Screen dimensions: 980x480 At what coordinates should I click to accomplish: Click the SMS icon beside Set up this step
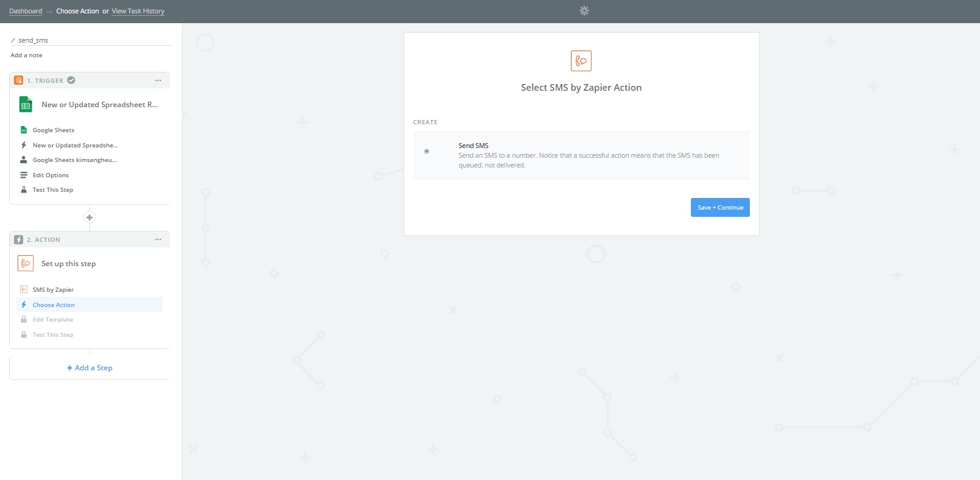click(x=26, y=264)
